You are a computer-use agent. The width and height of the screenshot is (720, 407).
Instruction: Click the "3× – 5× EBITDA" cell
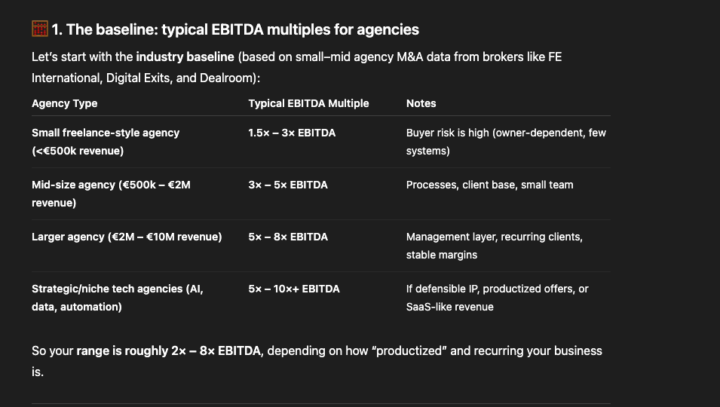pos(288,185)
